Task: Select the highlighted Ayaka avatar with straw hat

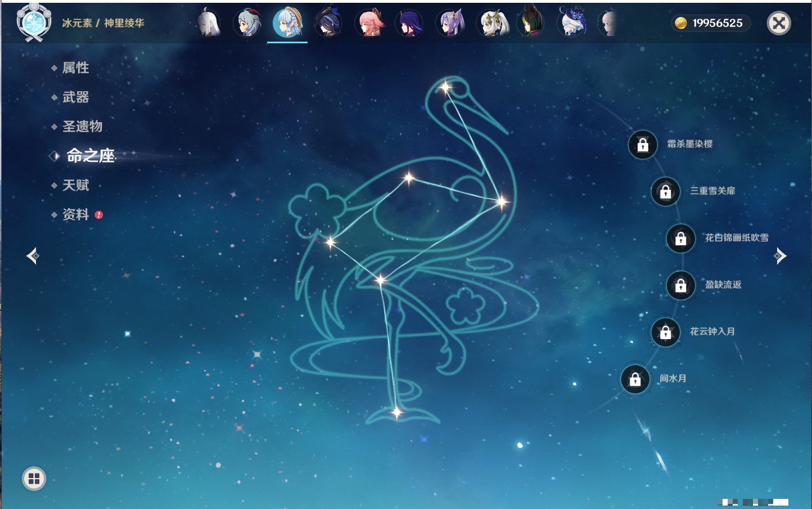Action: (x=287, y=23)
